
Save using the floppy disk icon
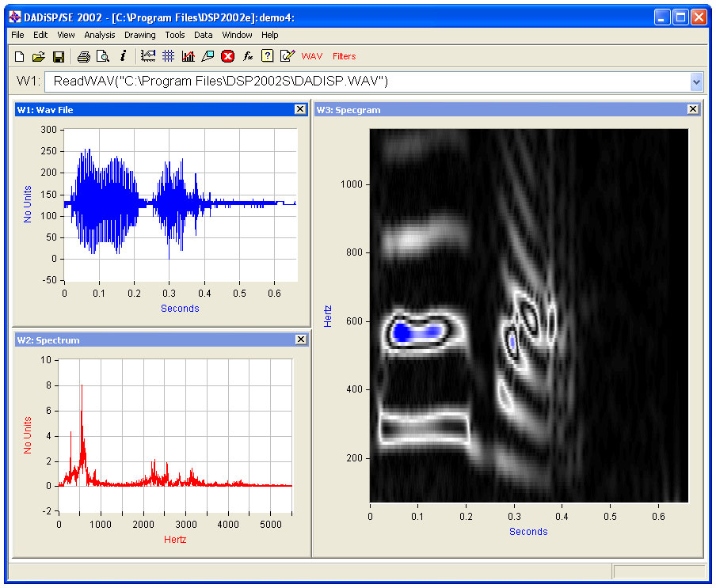[x=58, y=56]
